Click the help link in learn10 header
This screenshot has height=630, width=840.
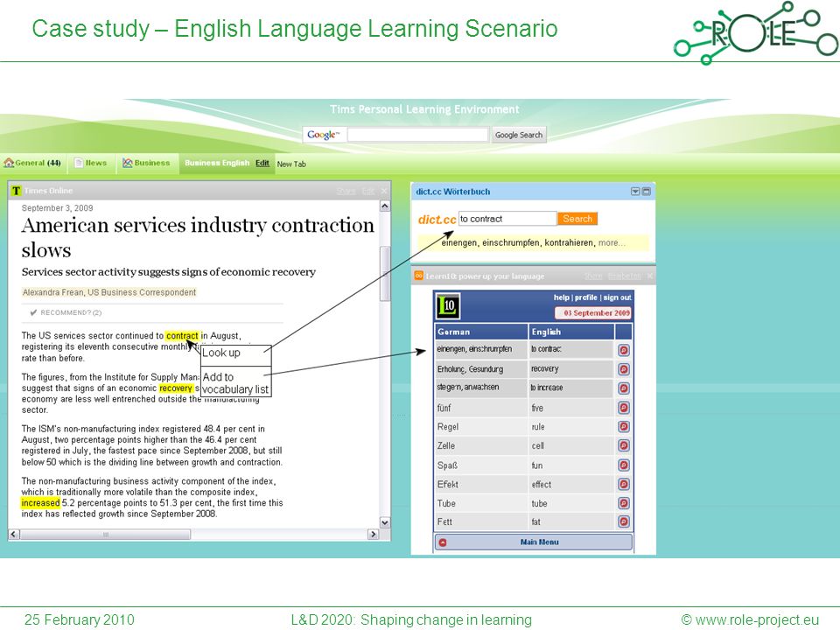(562, 297)
